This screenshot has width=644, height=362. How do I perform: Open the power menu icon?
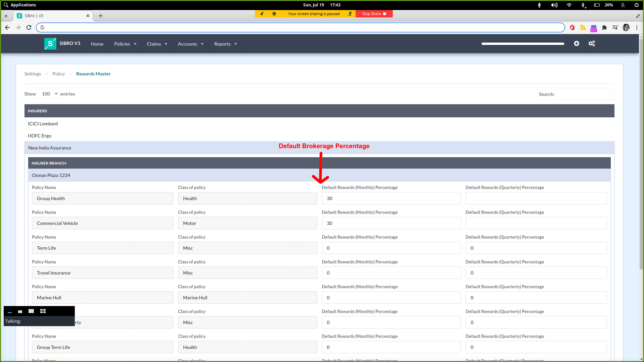click(x=636, y=5)
